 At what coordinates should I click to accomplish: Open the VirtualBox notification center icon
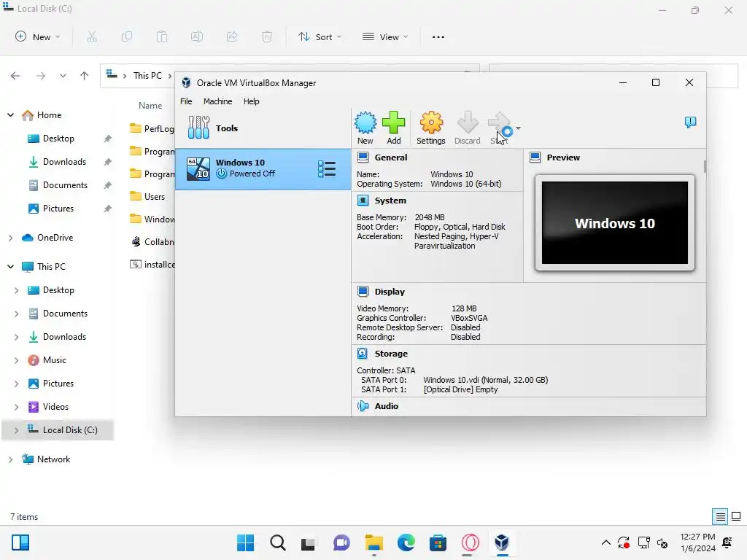tap(690, 122)
